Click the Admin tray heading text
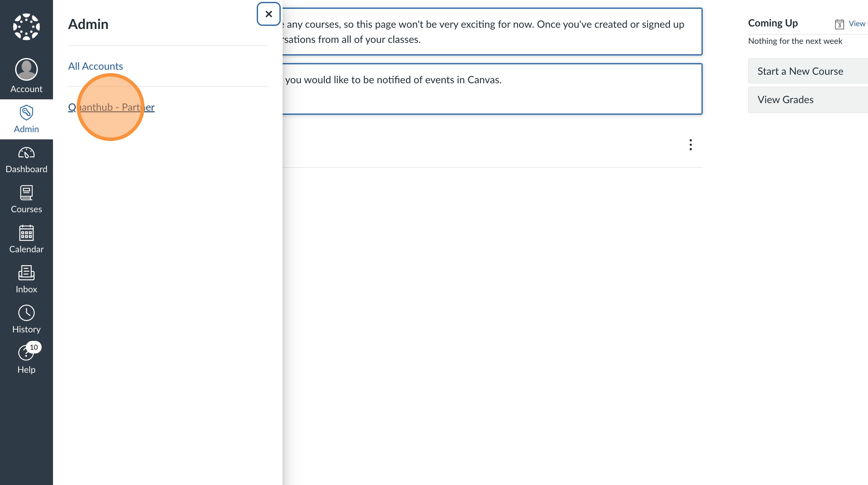Screen dimensions: 868x485 [88, 24]
